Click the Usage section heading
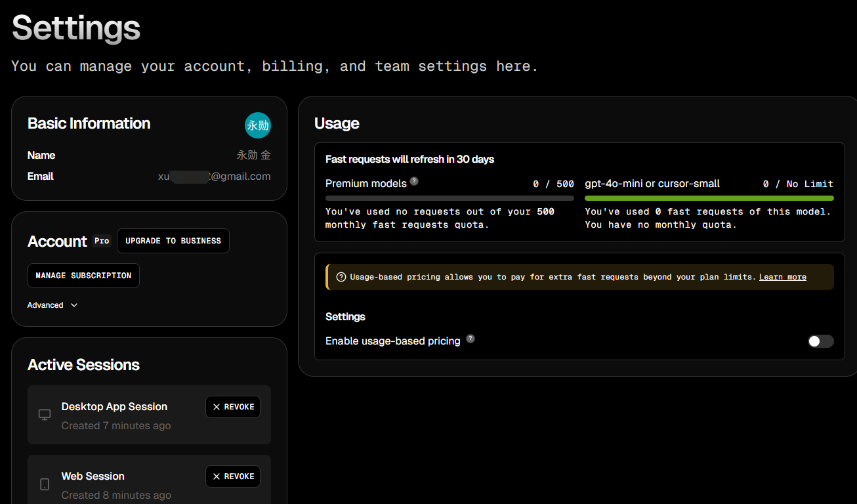 (337, 123)
